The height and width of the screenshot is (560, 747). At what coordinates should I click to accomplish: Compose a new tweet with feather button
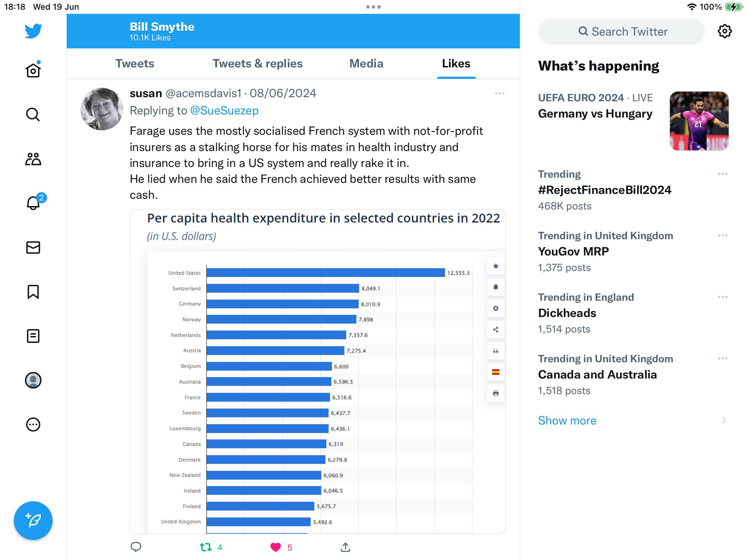click(x=33, y=520)
